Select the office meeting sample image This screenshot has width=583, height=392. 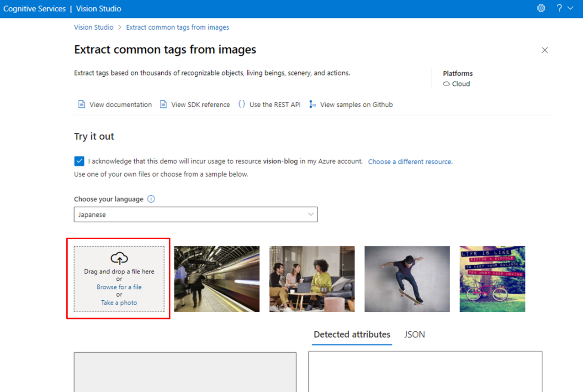coord(312,279)
